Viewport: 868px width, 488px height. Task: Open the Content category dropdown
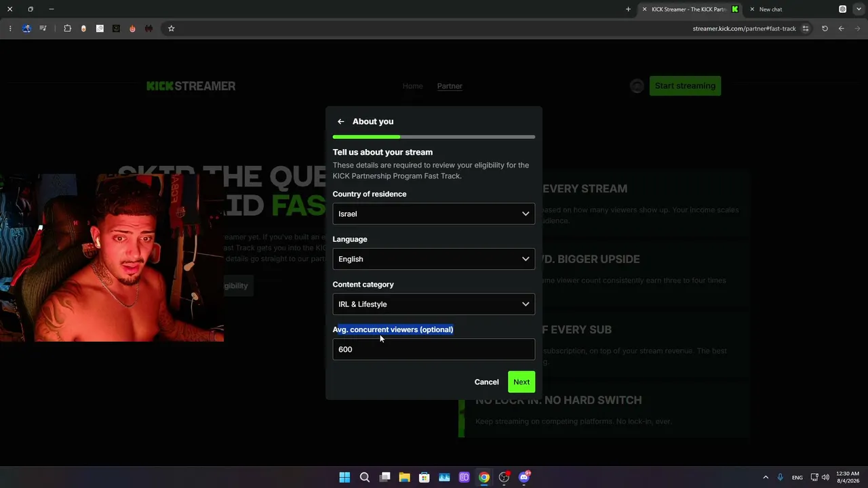coord(433,304)
